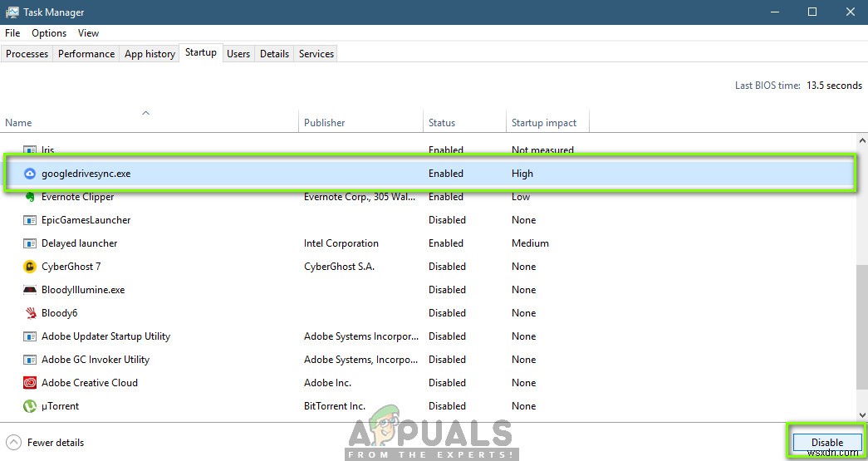This screenshot has width=868, height=461.
Task: Select Adobe GC Invoker Utility entry
Action: click(96, 359)
